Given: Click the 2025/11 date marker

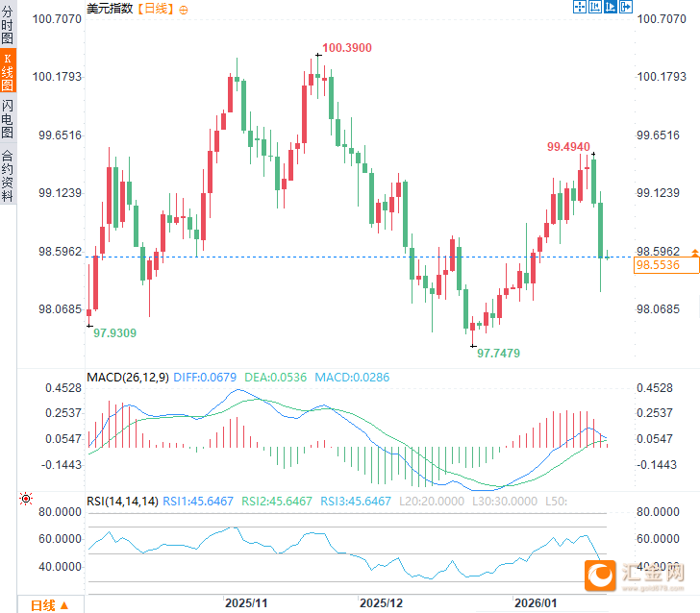Looking at the screenshot, I should coord(246,603).
